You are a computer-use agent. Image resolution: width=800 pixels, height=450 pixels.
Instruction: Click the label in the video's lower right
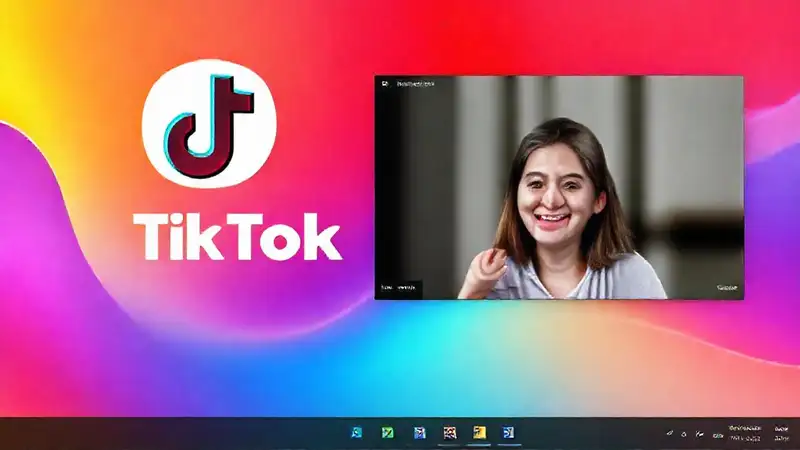point(727,288)
